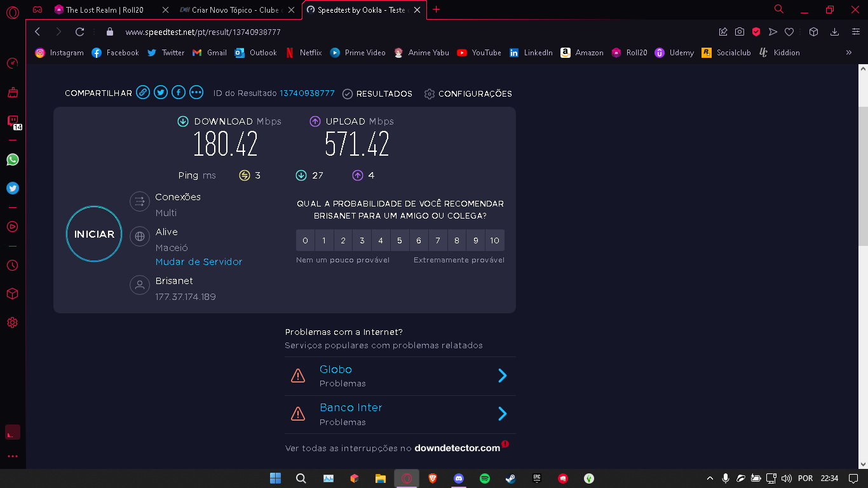Click the address bar URL field
868x488 pixels.
pos(407,32)
